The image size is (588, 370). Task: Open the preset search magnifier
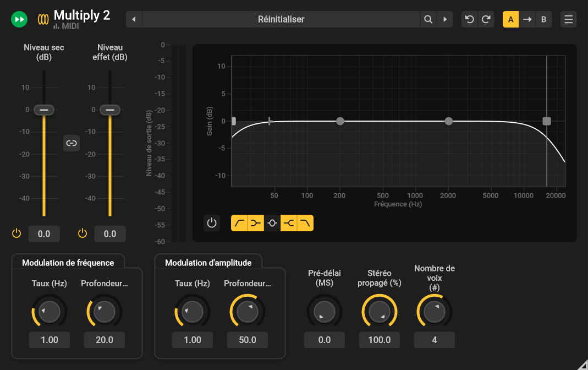[428, 19]
